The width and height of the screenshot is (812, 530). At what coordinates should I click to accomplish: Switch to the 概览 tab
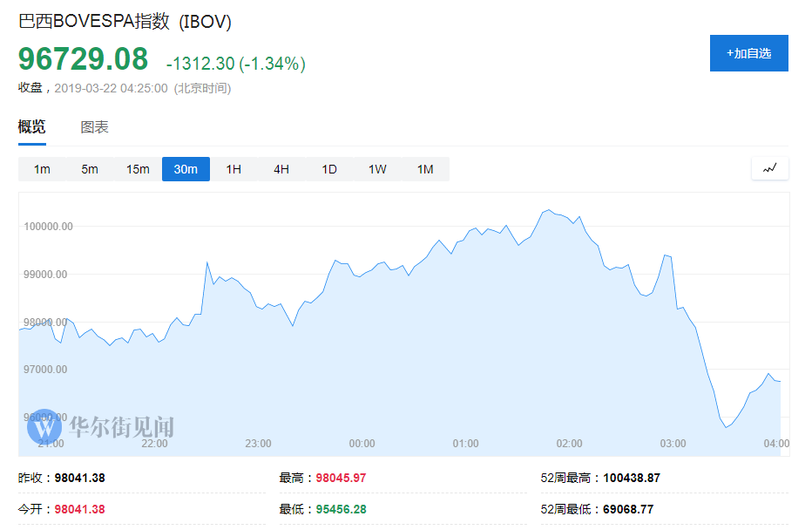pyautogui.click(x=32, y=127)
